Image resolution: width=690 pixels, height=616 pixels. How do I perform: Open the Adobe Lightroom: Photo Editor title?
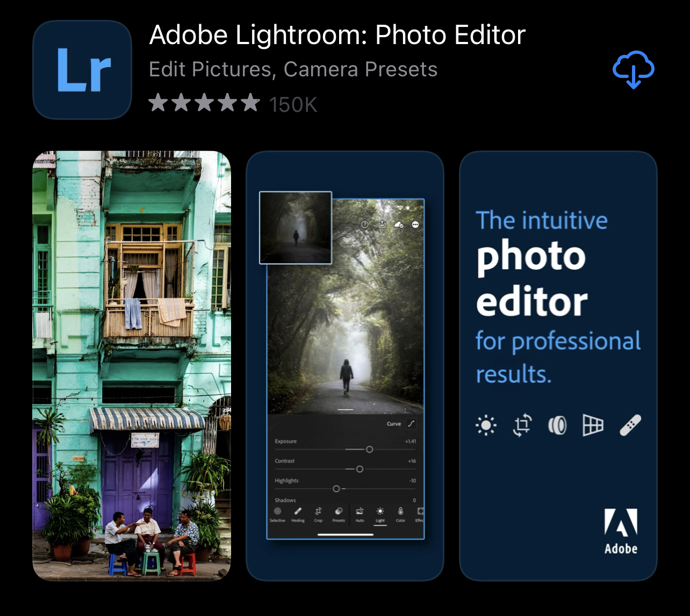pos(337,35)
